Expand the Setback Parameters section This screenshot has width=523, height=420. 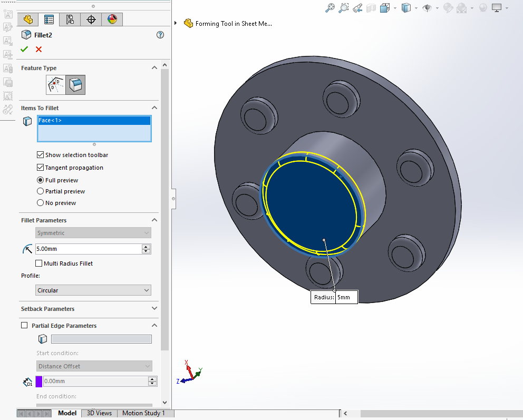pos(154,309)
